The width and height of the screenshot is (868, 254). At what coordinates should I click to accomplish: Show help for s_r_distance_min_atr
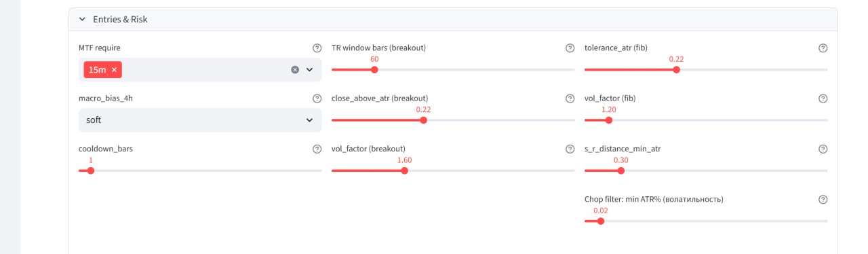(x=823, y=149)
